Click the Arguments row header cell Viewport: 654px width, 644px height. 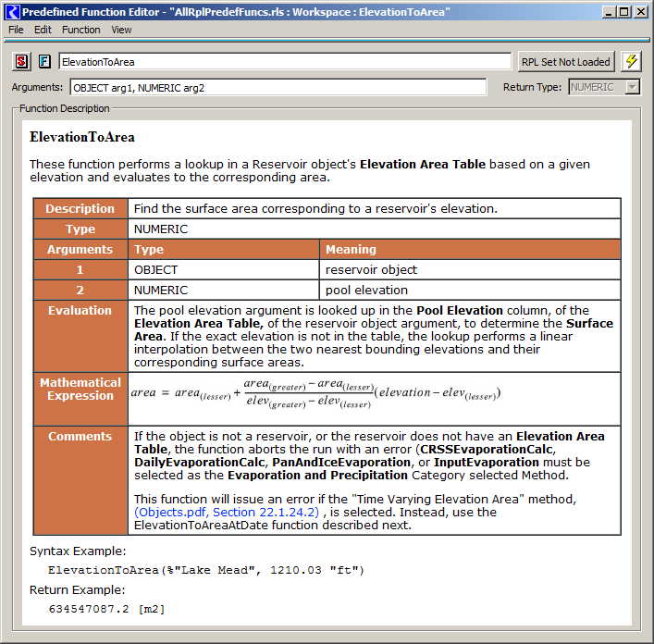[x=80, y=250]
